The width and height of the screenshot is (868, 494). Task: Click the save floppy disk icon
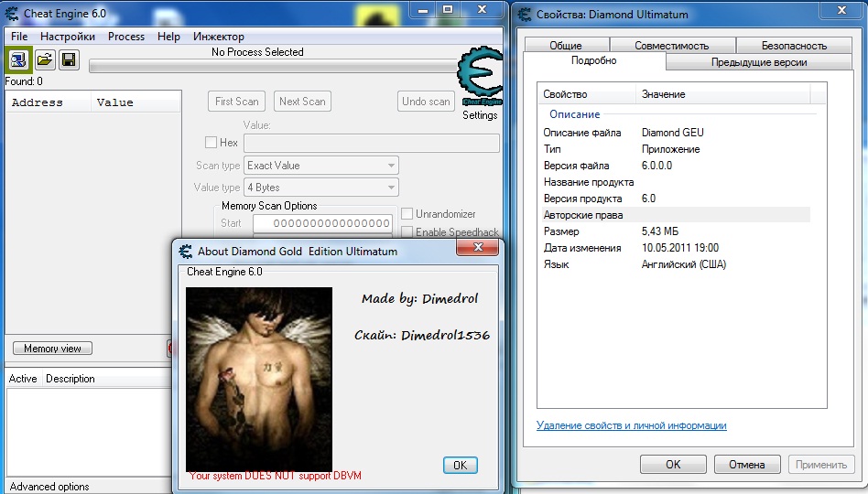(69, 59)
